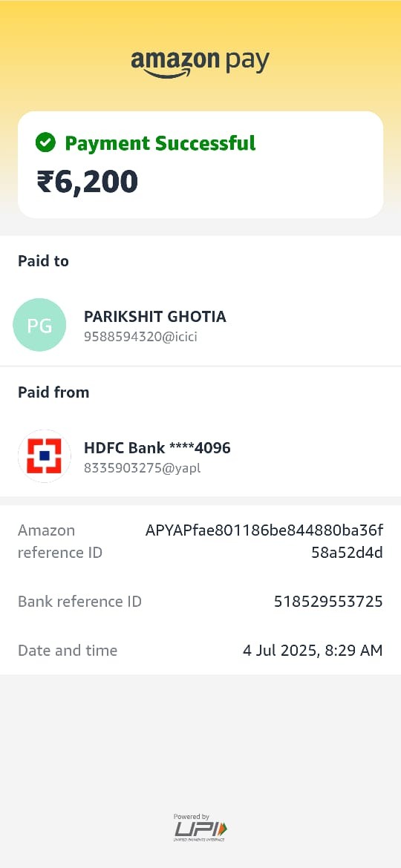Click the Amazon reference ID value
401x868 pixels.
click(x=264, y=542)
